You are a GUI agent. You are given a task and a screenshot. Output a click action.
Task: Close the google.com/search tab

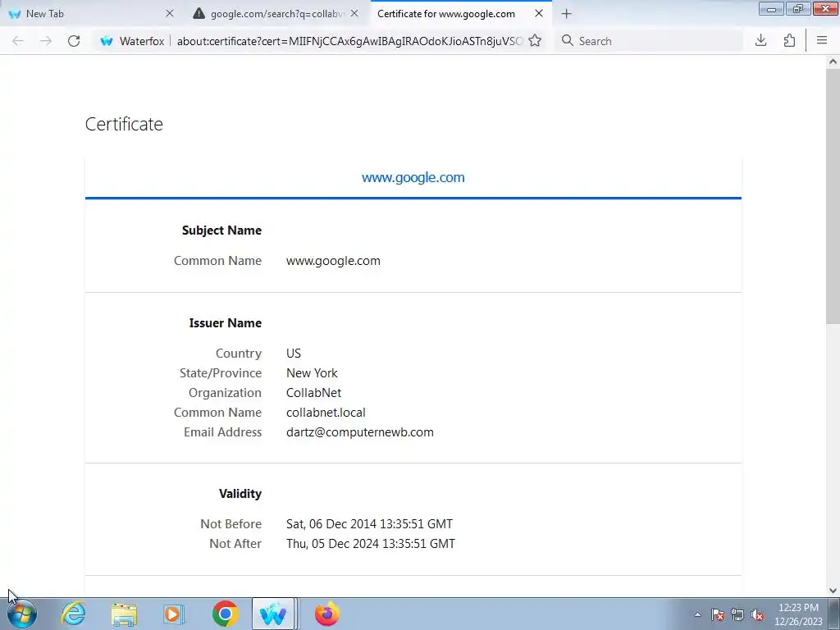tap(354, 13)
